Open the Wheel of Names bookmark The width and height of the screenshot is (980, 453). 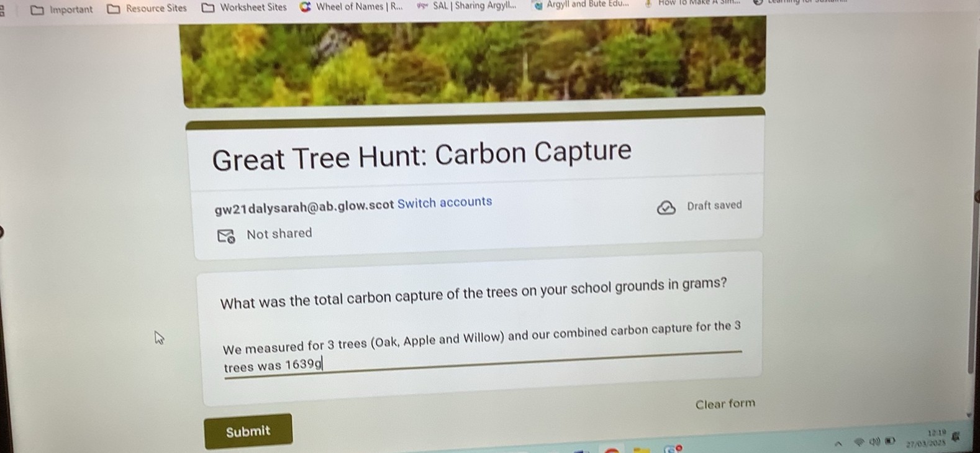351,7
